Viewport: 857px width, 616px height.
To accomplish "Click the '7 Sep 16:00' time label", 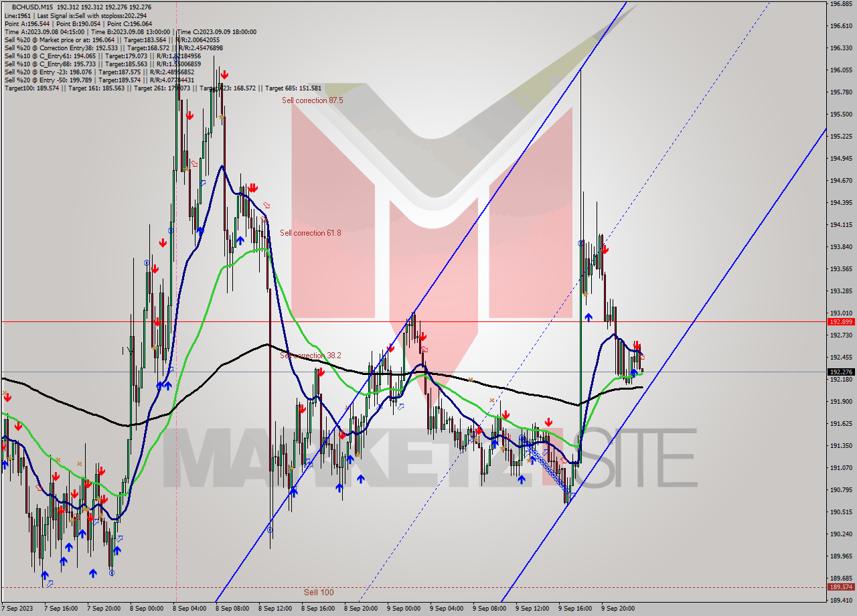I will (62, 609).
